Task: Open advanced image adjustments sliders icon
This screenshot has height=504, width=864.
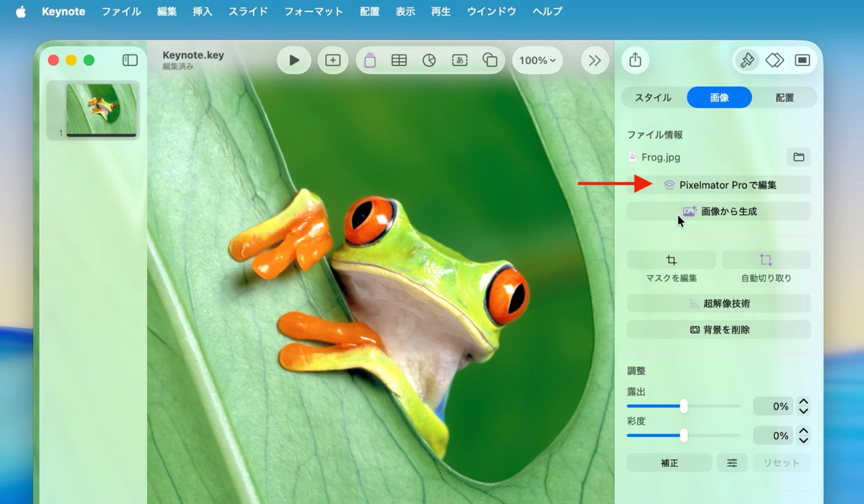Action: 732,463
